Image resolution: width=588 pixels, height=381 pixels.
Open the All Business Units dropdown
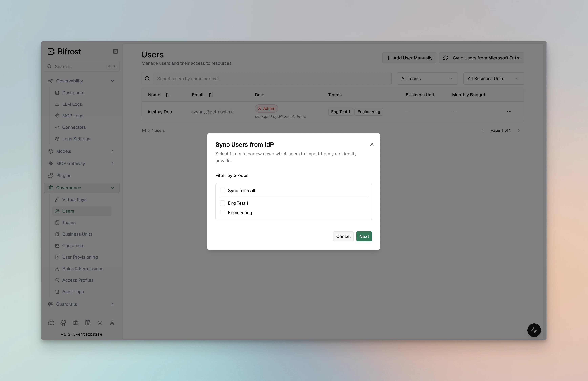tap(493, 79)
